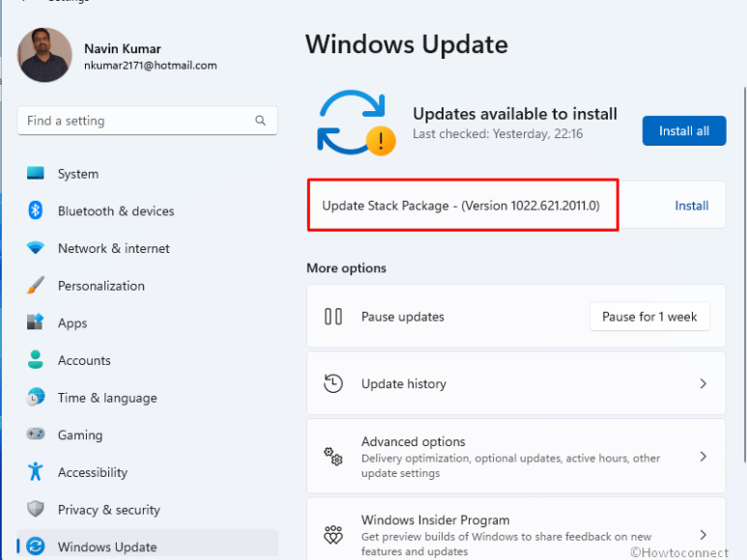Install the Update Stack Package
The image size is (747, 560).
(x=691, y=206)
